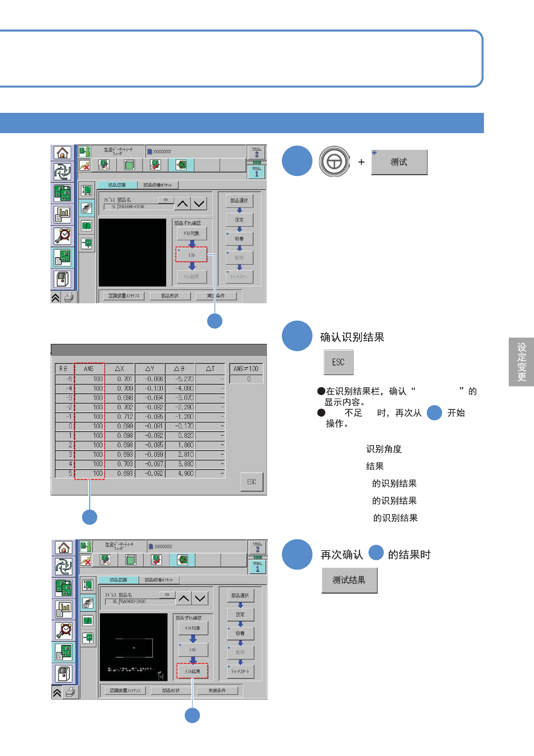The height and width of the screenshot is (756, 534).
Task: Click ESC key under 确认识别结果
Action: 338,362
